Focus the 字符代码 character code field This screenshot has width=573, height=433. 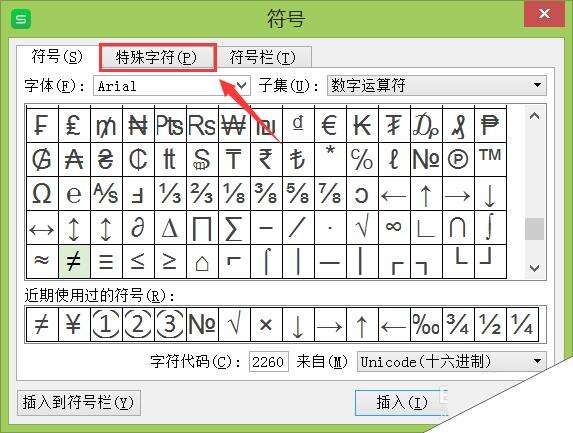tap(269, 362)
